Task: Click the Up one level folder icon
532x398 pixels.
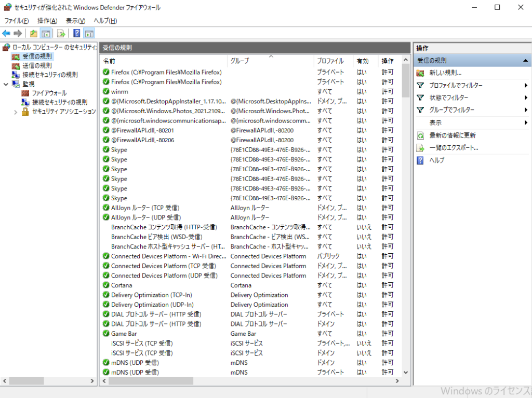Action: [x=34, y=33]
